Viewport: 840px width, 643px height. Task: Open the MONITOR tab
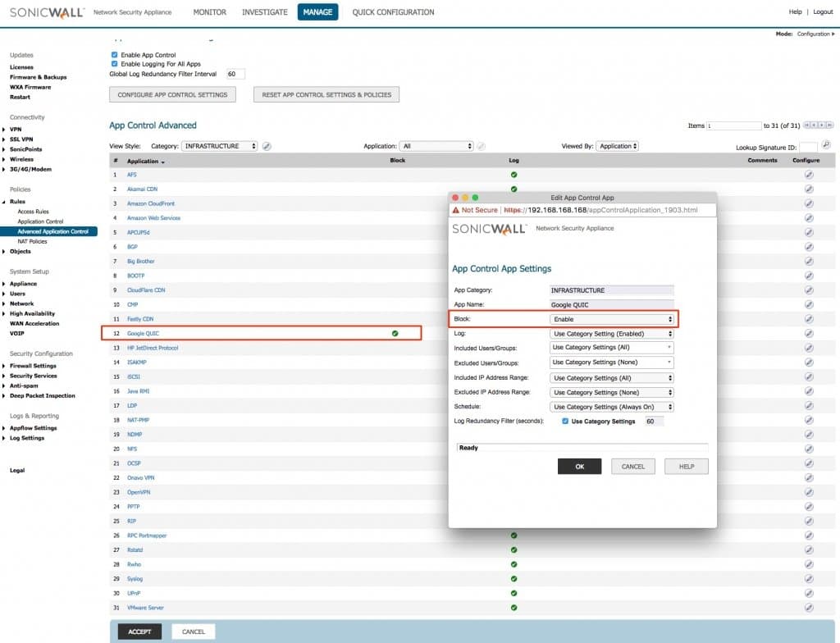click(x=209, y=11)
